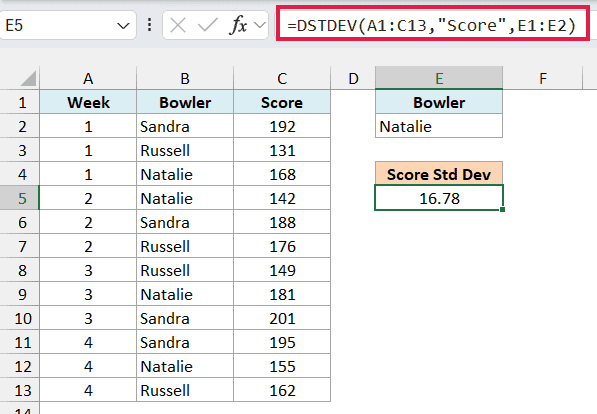Select row 11 header
The height and width of the screenshot is (414, 597).
20,342
